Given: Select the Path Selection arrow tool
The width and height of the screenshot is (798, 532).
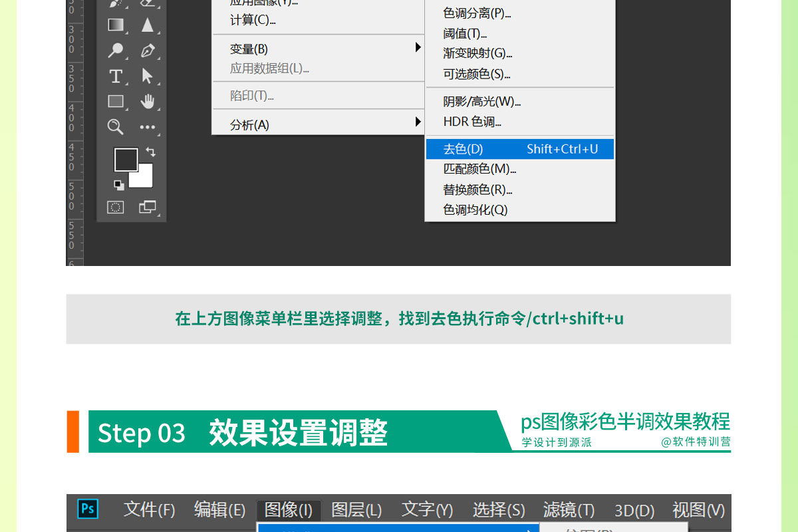Looking at the screenshot, I should pos(148,76).
